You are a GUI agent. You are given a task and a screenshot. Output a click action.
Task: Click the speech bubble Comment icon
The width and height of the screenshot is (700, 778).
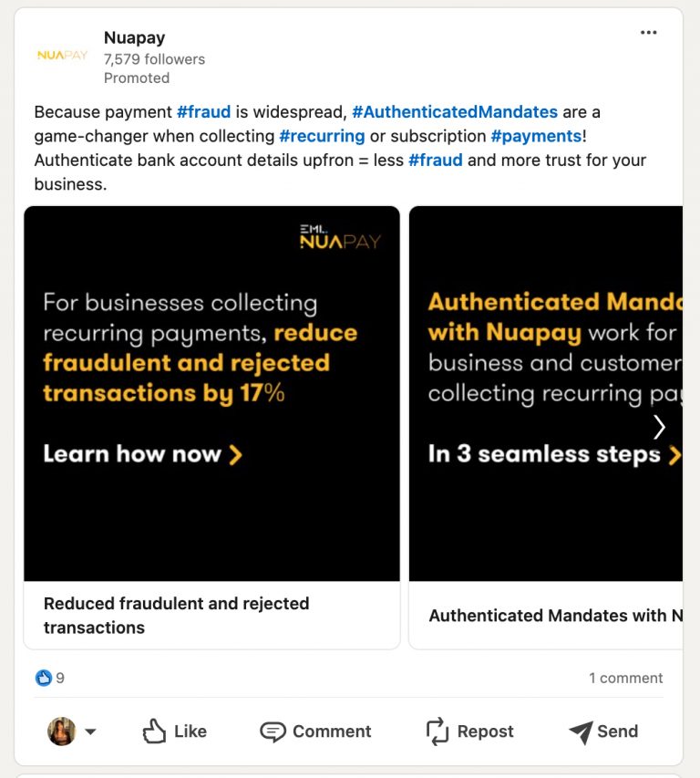(273, 731)
